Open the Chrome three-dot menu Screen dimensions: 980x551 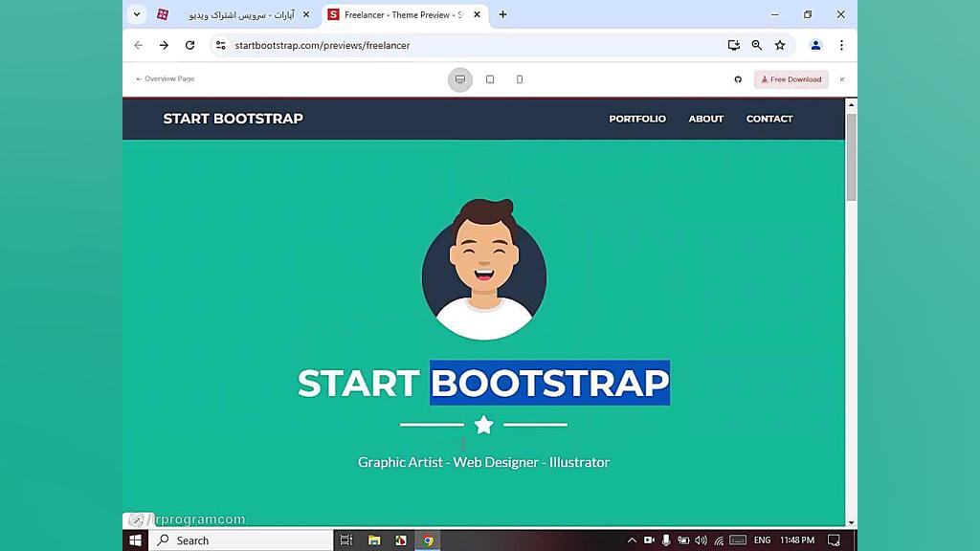pyautogui.click(x=842, y=45)
